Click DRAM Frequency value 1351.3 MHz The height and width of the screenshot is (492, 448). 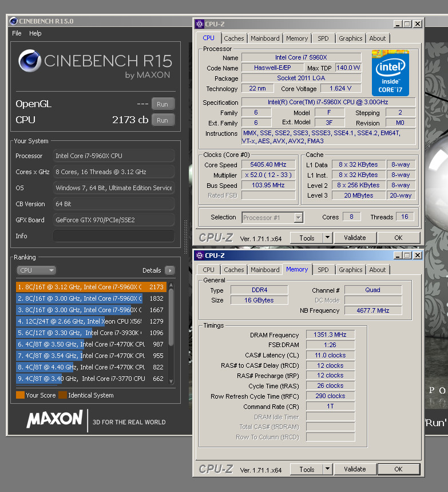330,335
